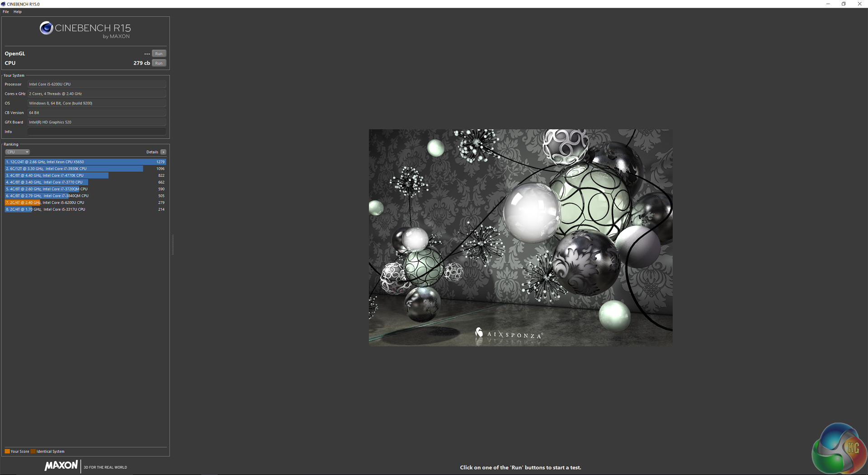
Task: Select the Intel Core i7-3720QM ranking row
Action: pos(85,189)
